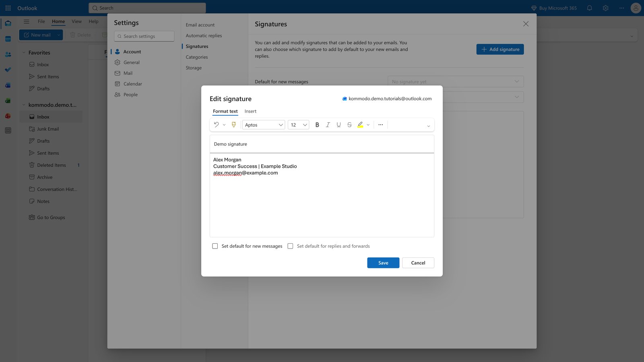This screenshot has width=644, height=362.
Task: Expand the formatting toolbar chevron
Action: pyautogui.click(x=428, y=126)
